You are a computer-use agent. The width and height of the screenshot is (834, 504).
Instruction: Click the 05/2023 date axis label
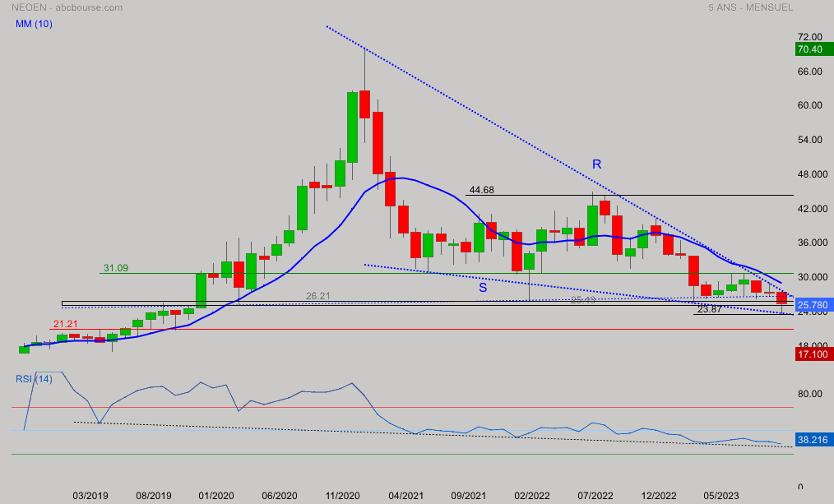pos(721,496)
